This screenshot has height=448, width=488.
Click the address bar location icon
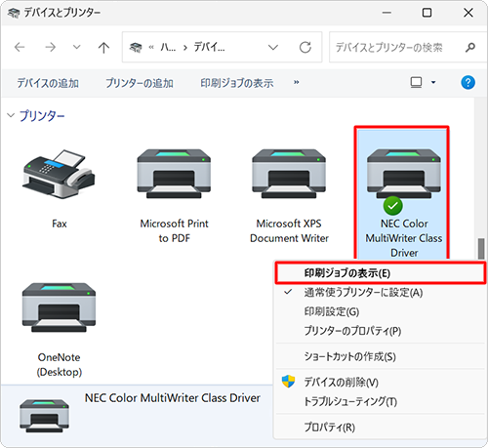pyautogui.click(x=136, y=48)
